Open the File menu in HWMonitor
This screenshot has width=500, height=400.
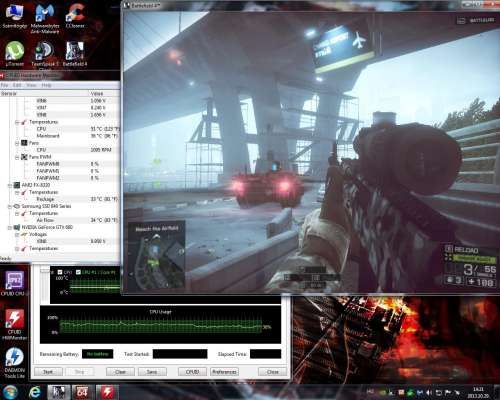(x=4, y=85)
